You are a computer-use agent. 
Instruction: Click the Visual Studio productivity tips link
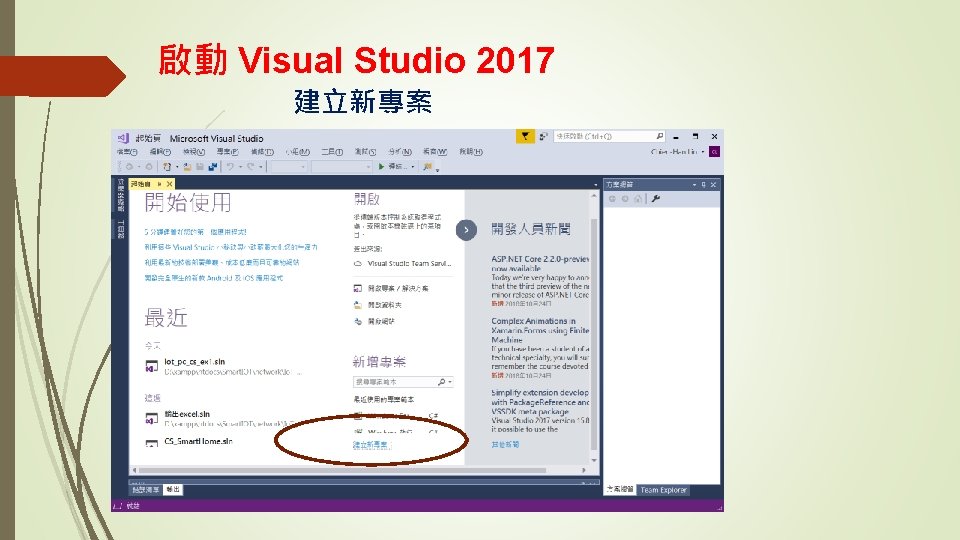[x=231, y=247]
